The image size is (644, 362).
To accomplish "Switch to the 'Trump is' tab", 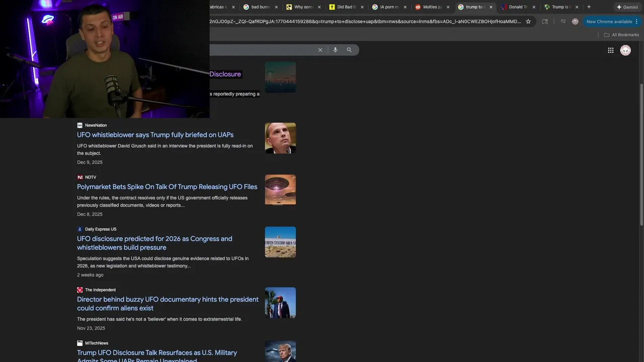I will [x=560, y=7].
